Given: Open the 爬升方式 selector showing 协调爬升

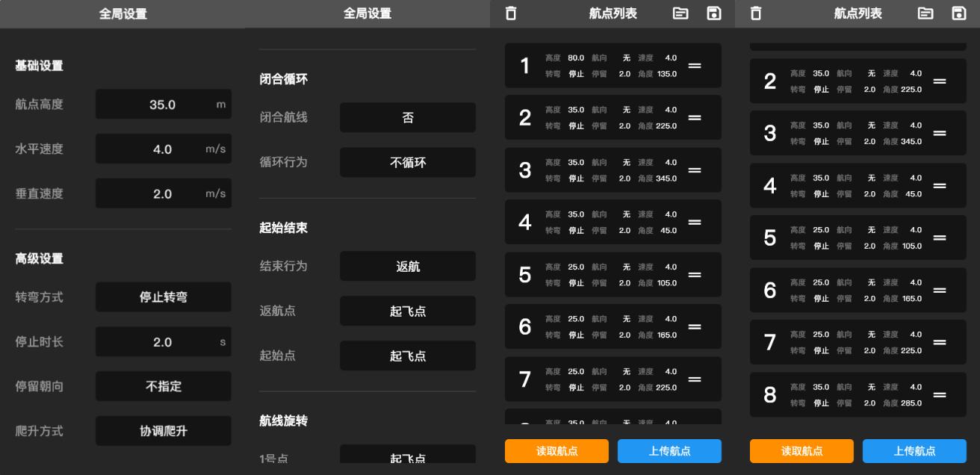Looking at the screenshot, I should click(164, 431).
